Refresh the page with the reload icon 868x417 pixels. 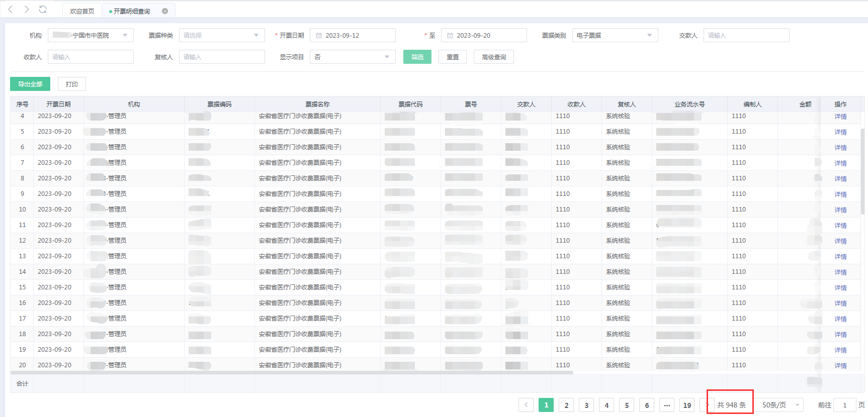(43, 10)
